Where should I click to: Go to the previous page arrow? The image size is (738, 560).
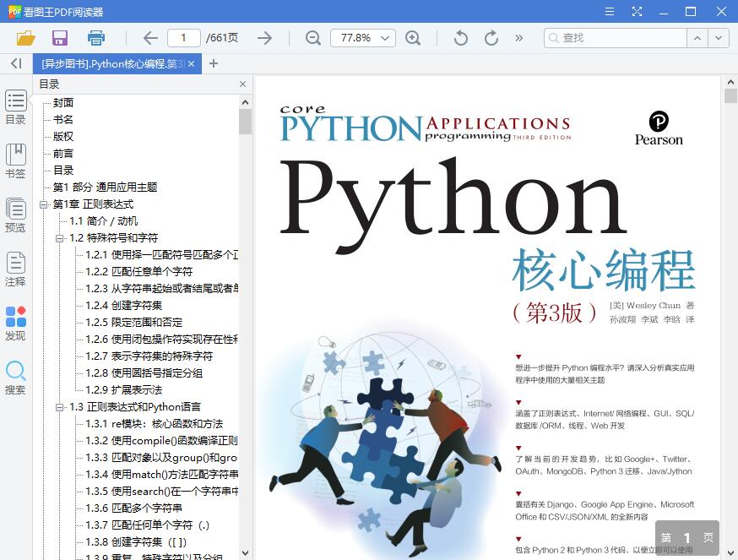coord(150,38)
